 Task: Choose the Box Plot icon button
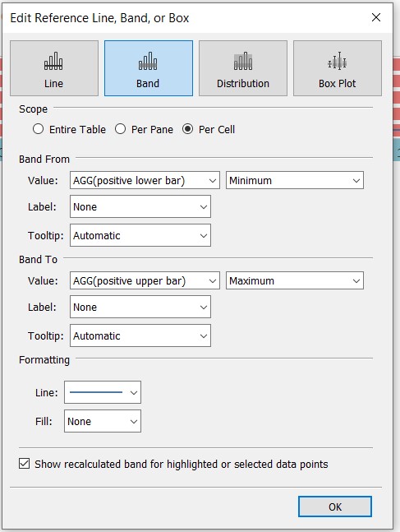pyautogui.click(x=338, y=68)
